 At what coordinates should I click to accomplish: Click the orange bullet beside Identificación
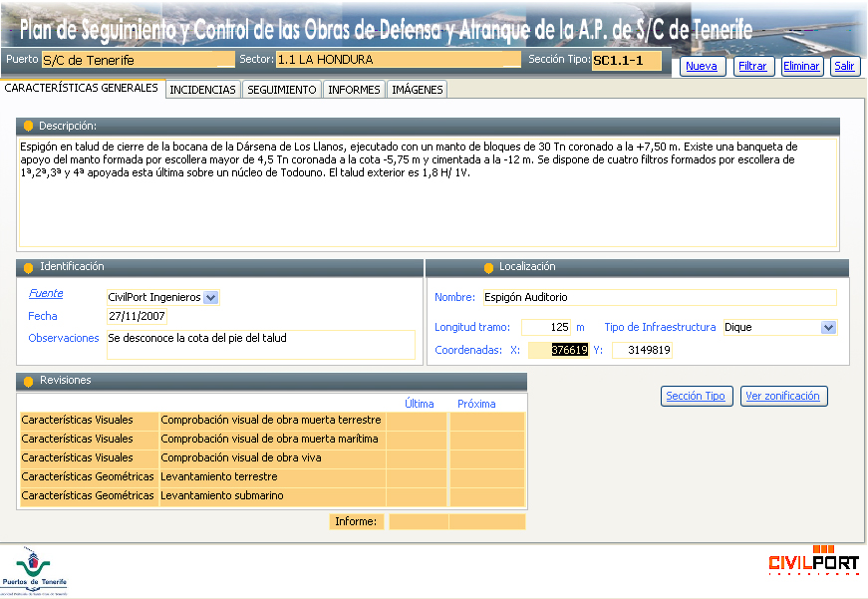(x=28, y=268)
